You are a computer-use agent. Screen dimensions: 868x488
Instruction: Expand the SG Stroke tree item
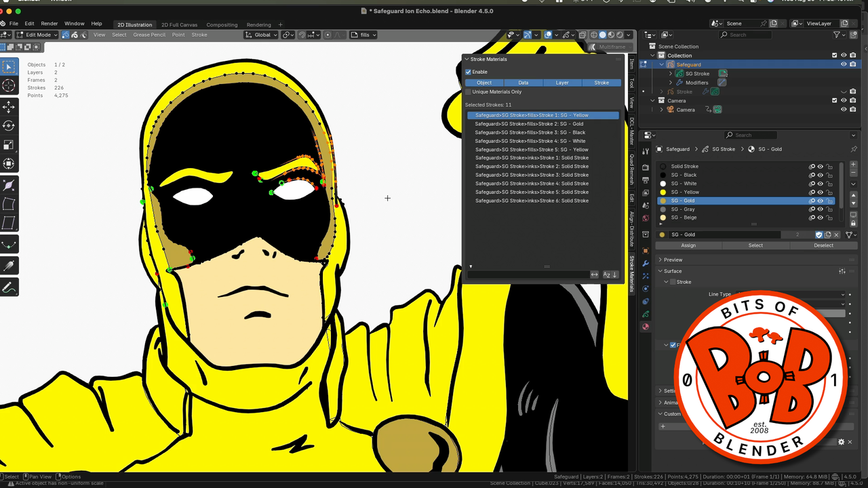671,73
